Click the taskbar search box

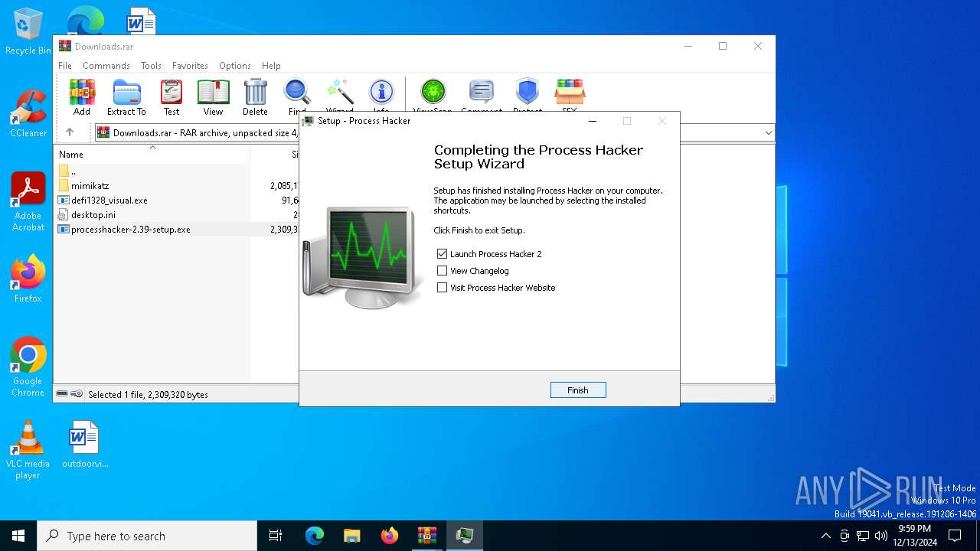tap(147, 536)
